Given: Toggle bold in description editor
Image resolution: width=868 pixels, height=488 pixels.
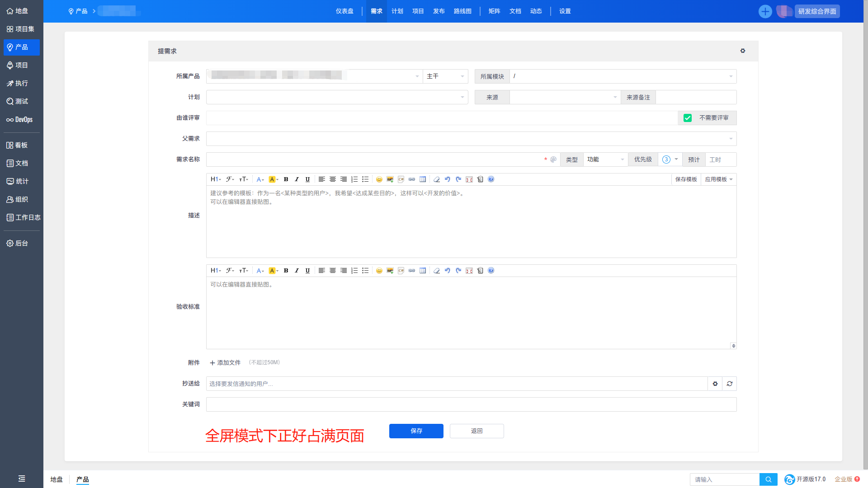Looking at the screenshot, I should pyautogui.click(x=286, y=179).
